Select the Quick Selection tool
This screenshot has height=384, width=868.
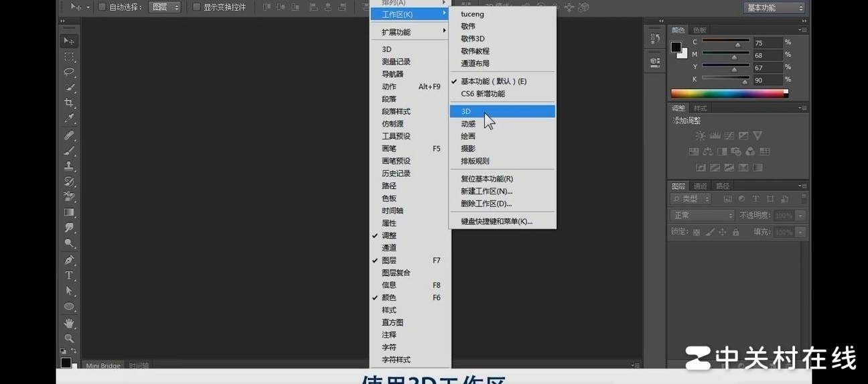coord(69,88)
